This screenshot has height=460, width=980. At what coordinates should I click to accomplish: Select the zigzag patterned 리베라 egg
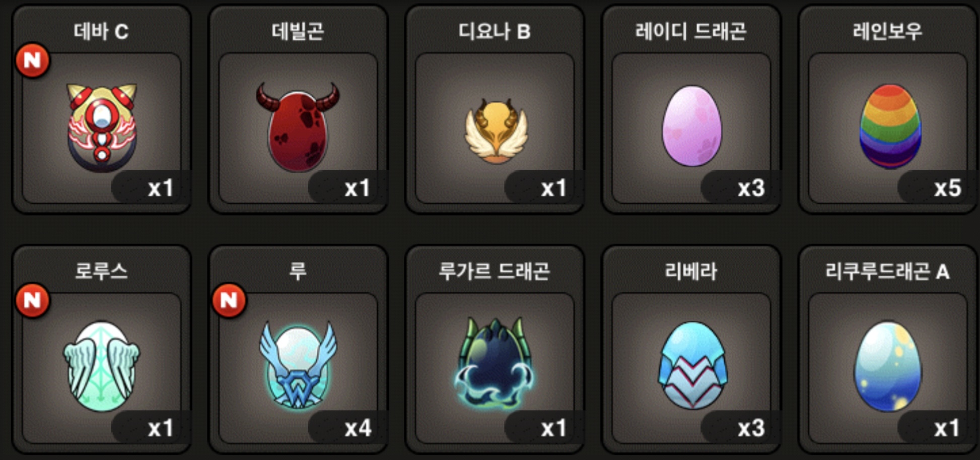(692, 365)
